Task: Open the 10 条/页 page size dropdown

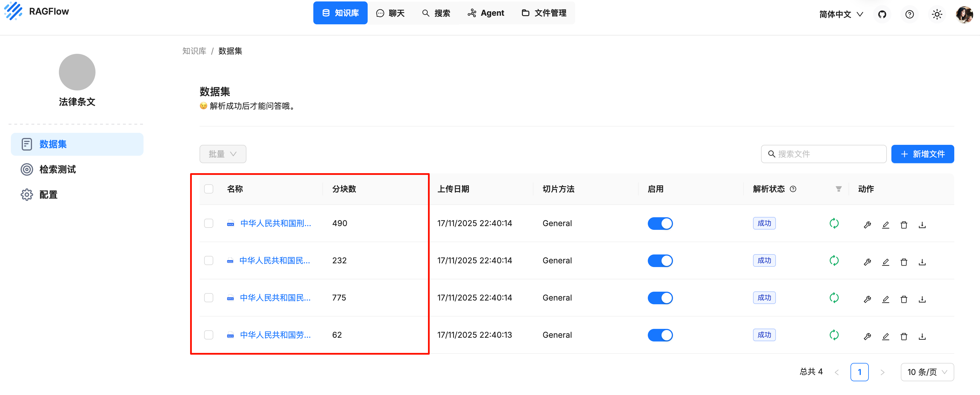Action: (x=927, y=372)
